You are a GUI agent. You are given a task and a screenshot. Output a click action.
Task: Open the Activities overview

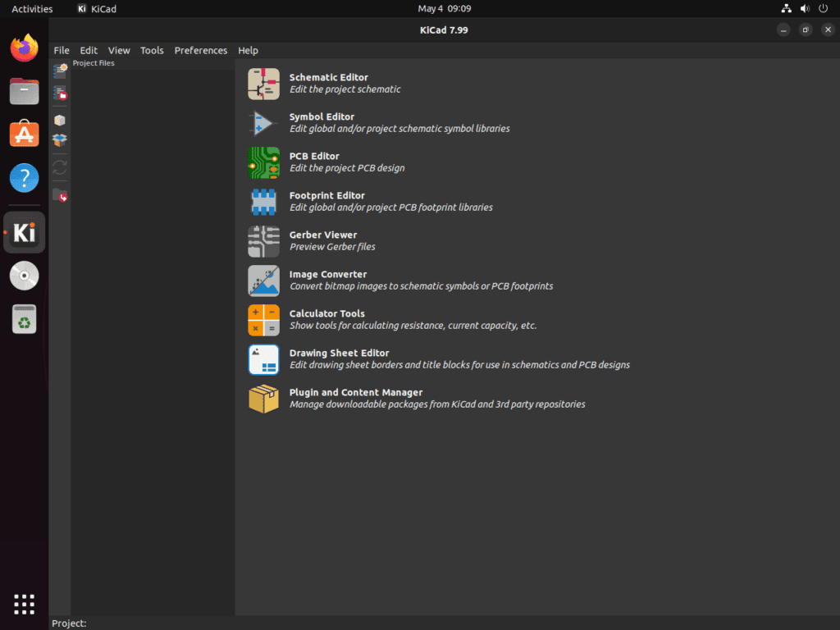pyautogui.click(x=32, y=8)
